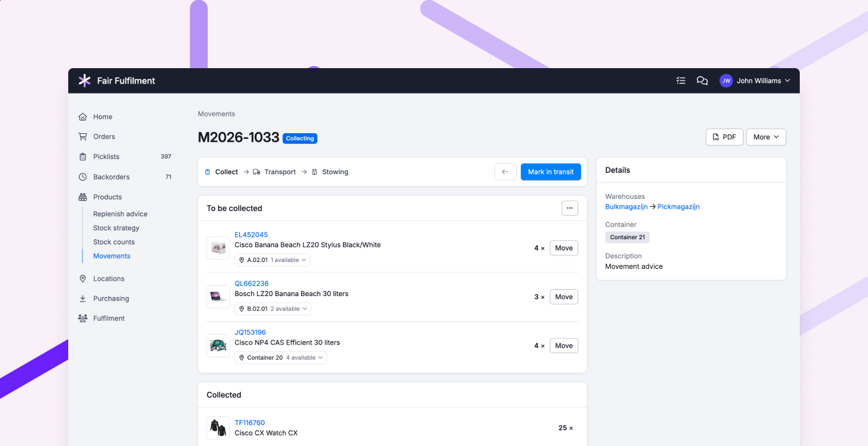
Task: Click the QL662236 laptop thumbnail
Action: 218,297
